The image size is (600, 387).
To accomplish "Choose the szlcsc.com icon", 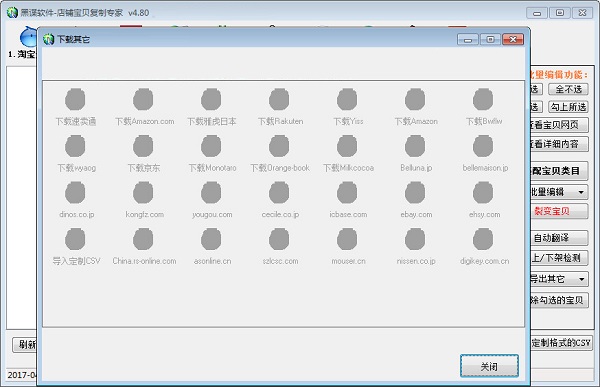I will 279,239.
